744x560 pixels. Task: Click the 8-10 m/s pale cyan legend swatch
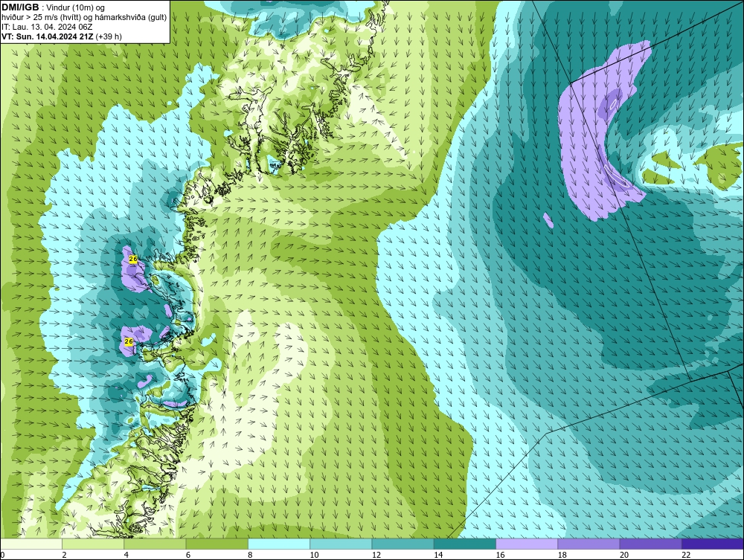coord(279,544)
